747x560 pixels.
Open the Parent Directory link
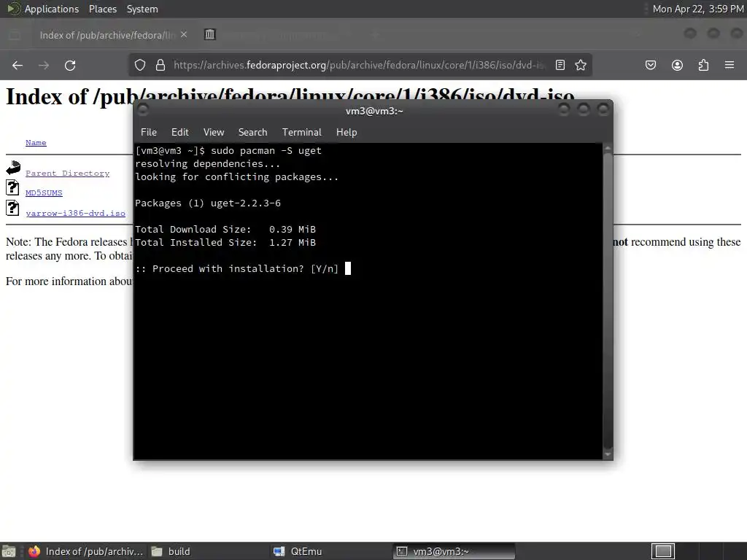[x=67, y=174]
